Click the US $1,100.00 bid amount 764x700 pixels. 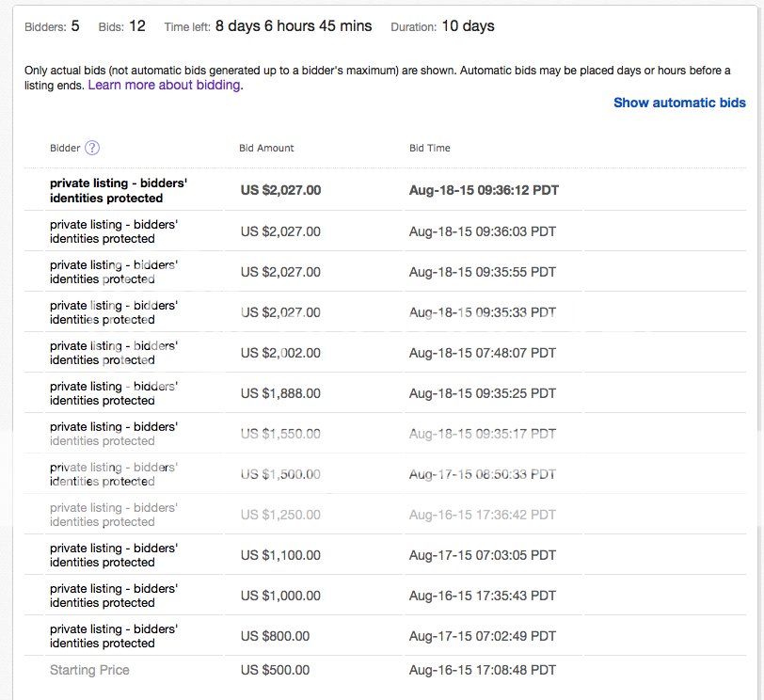(280, 555)
